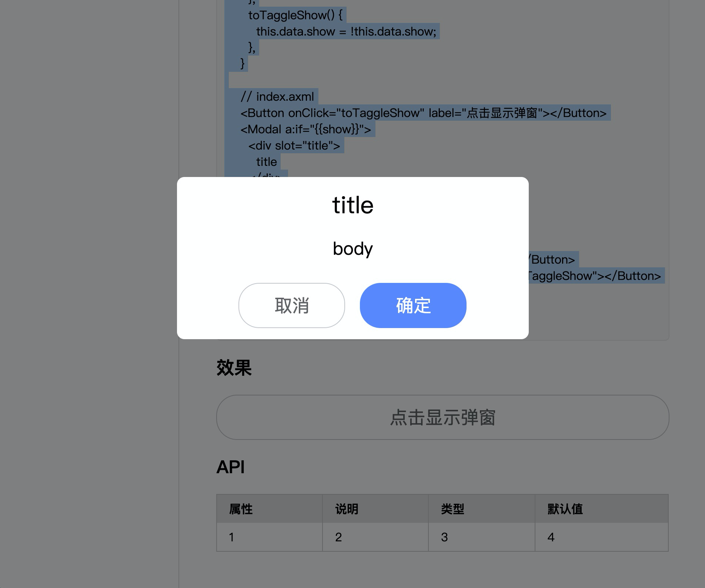Click table cell containing "2"
This screenshot has width=705, height=588.
375,537
